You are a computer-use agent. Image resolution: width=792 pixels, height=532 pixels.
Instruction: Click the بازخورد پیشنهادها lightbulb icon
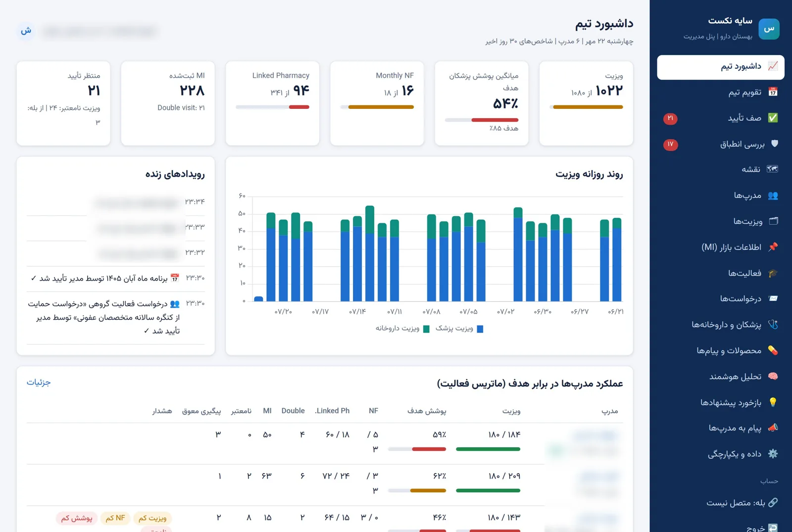pyautogui.click(x=773, y=402)
